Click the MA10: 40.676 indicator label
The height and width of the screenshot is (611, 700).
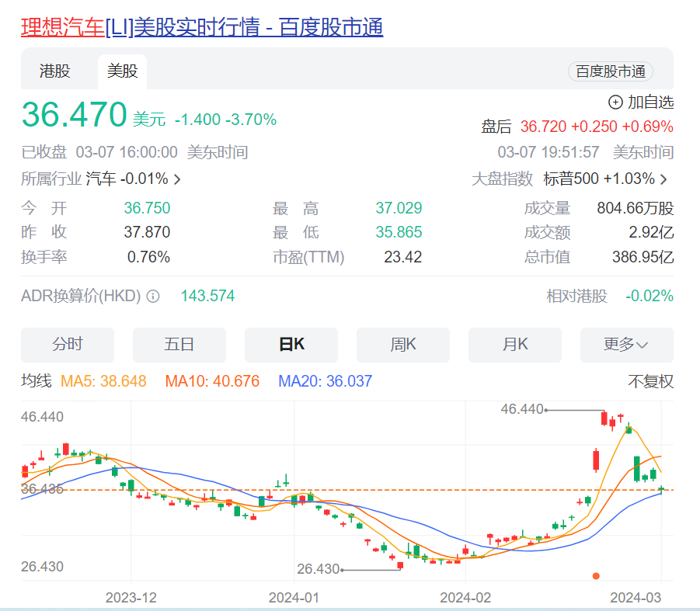click(x=212, y=381)
